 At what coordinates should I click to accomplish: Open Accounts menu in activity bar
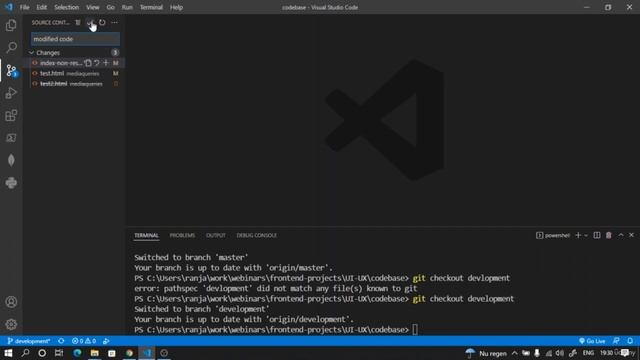click(11, 302)
